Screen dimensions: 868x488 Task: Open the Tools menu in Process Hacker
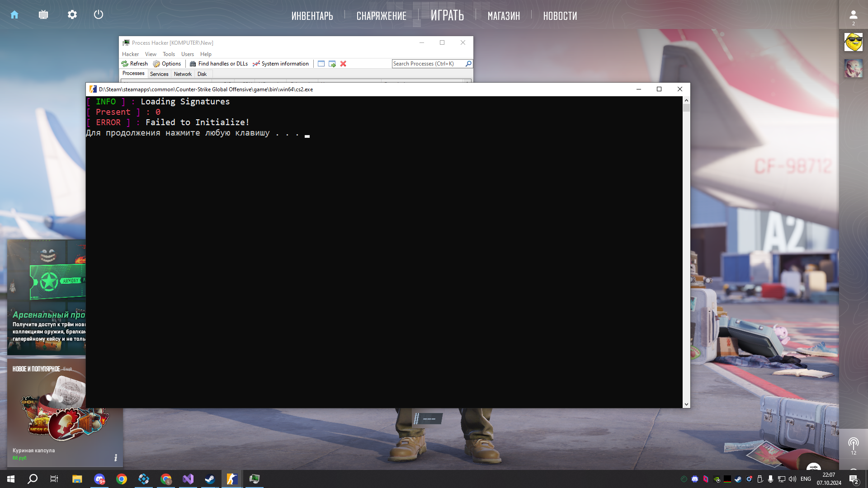point(169,54)
